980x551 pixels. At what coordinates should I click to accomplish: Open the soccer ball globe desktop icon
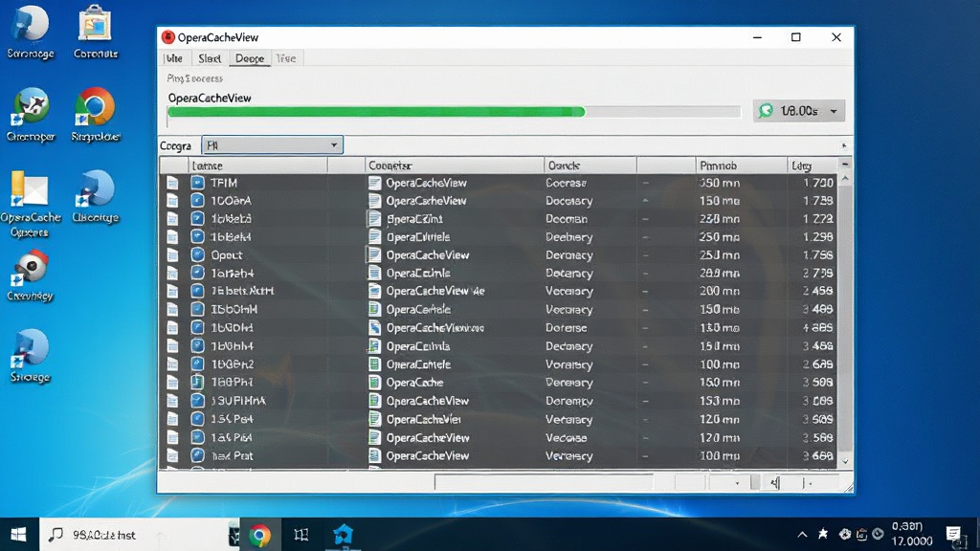pos(31,107)
